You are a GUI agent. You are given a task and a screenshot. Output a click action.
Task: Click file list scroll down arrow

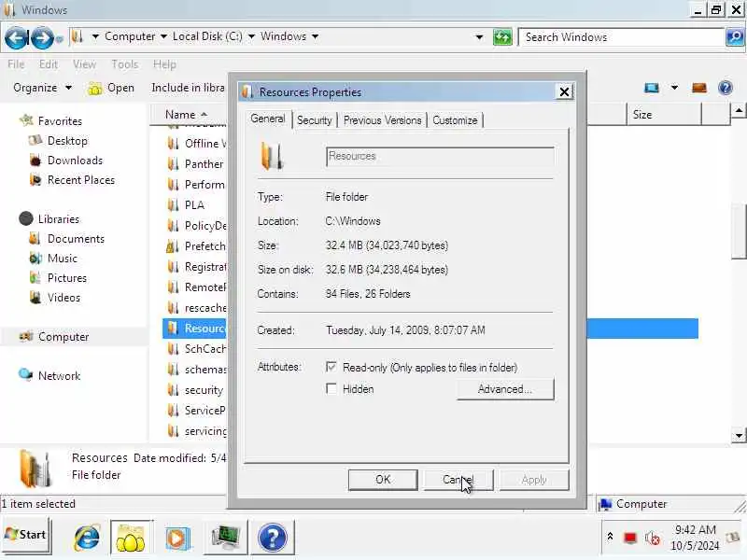tap(739, 435)
